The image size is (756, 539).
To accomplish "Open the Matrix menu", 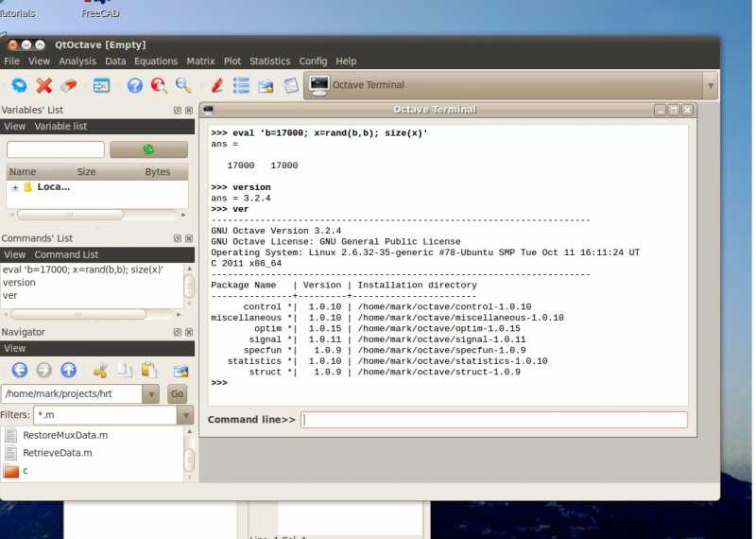I will [x=200, y=61].
